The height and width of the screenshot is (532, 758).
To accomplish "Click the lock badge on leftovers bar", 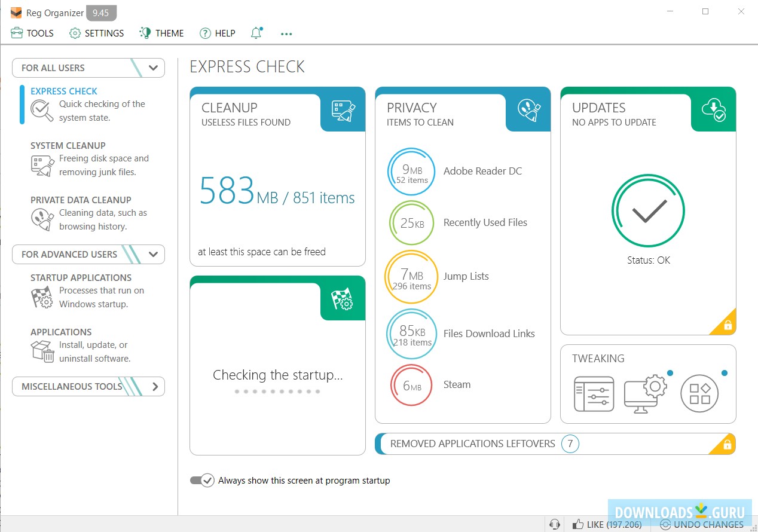I will point(727,445).
